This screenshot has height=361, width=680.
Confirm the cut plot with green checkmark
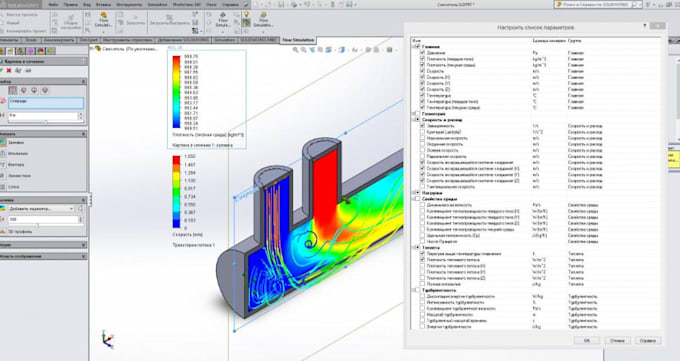click(1, 70)
